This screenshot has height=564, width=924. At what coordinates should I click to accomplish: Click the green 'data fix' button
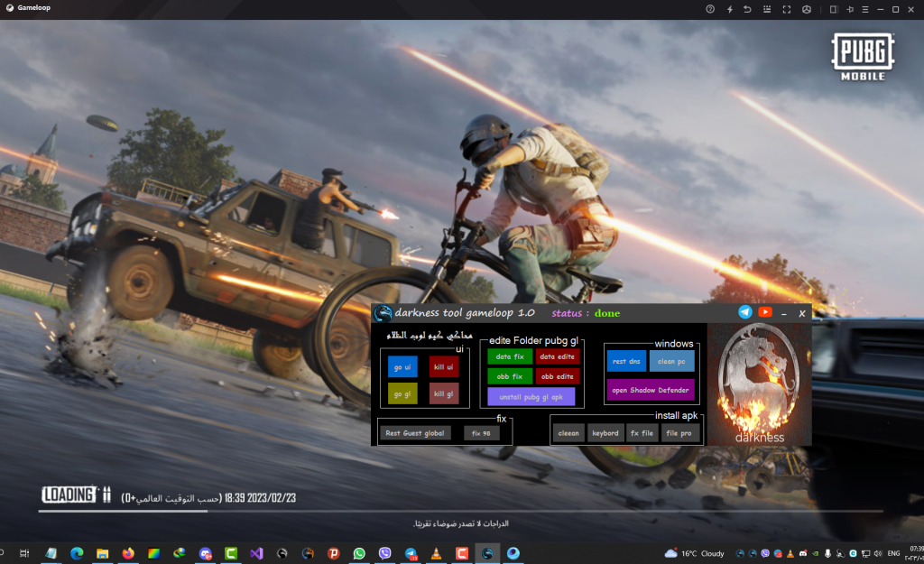click(x=510, y=356)
